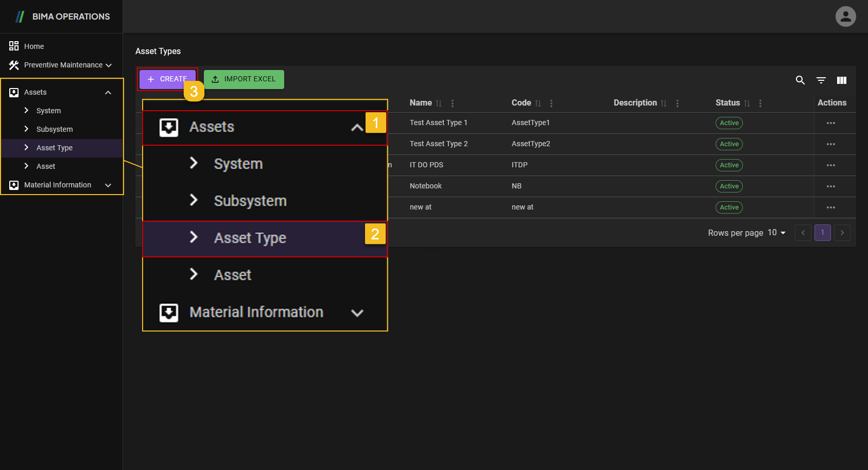Open the Status column options menu
The image size is (868, 470).
(x=760, y=103)
